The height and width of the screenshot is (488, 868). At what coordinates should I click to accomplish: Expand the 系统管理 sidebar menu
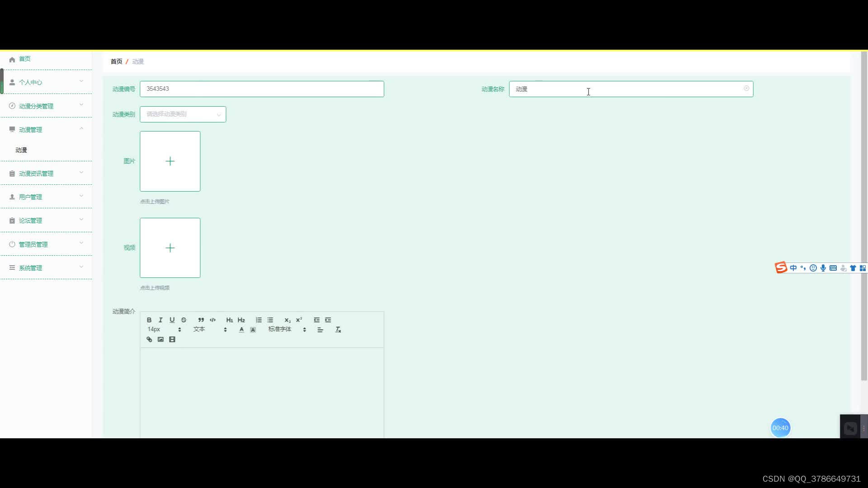click(46, 268)
